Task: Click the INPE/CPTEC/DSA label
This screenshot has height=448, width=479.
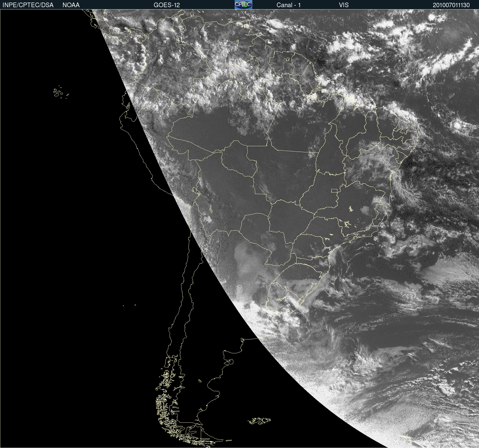Action: (x=28, y=5)
